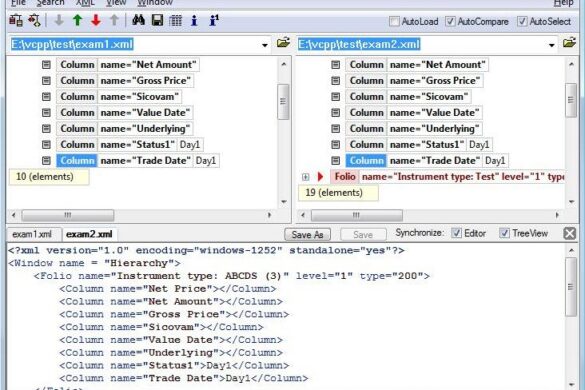
Task: Click vertical scrollbar thumb of exam2.xml tree
Action: point(571,100)
